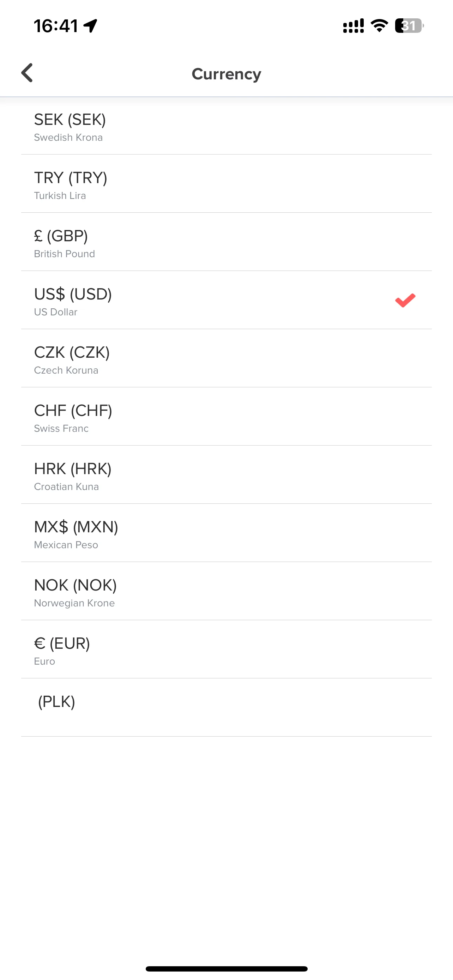
Task: Select SEK Swedish Krona currency
Action: [226, 126]
